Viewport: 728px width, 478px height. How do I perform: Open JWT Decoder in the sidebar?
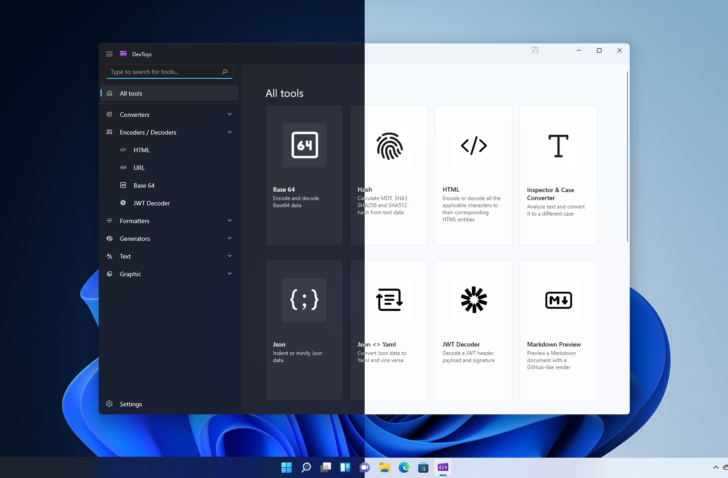[x=169, y=203]
